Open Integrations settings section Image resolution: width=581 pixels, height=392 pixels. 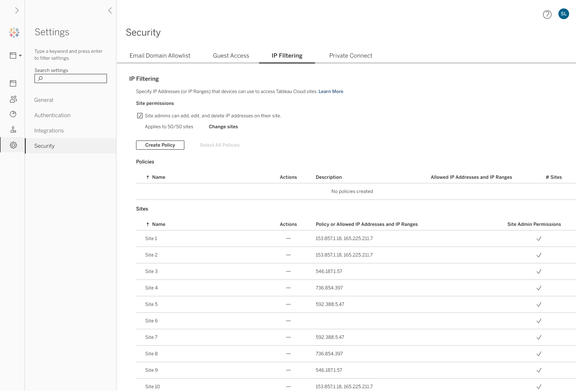(x=49, y=131)
